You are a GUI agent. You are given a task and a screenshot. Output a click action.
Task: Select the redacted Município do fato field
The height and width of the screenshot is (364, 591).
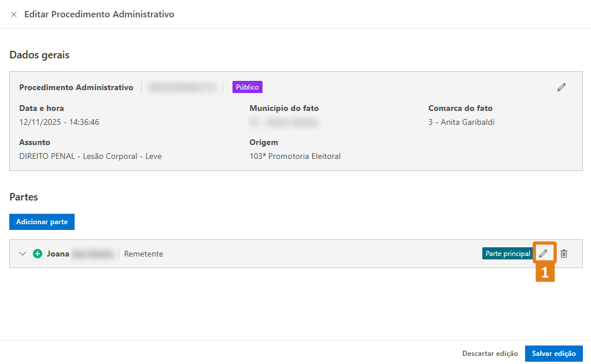click(x=285, y=122)
